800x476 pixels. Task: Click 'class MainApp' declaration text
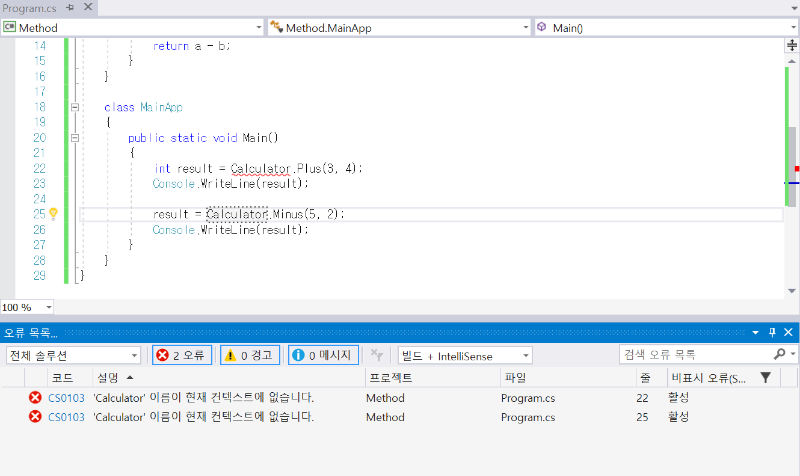coord(143,107)
